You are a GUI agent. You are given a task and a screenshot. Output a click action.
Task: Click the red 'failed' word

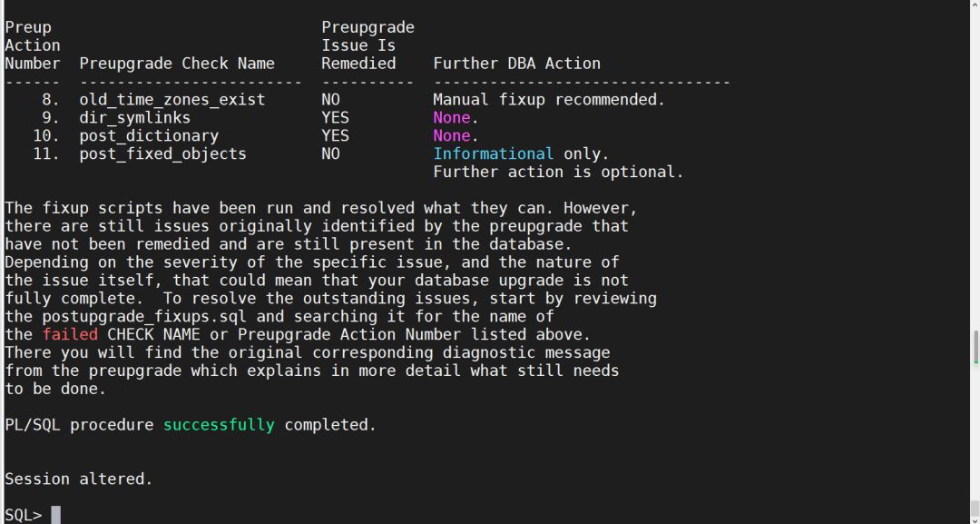(x=70, y=334)
